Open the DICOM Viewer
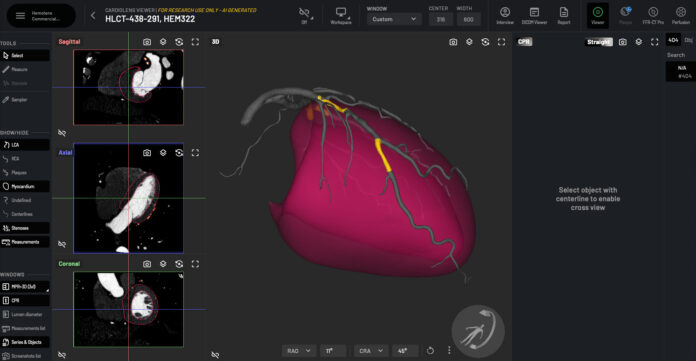Screen dimensions: 696x361 click(x=534, y=16)
